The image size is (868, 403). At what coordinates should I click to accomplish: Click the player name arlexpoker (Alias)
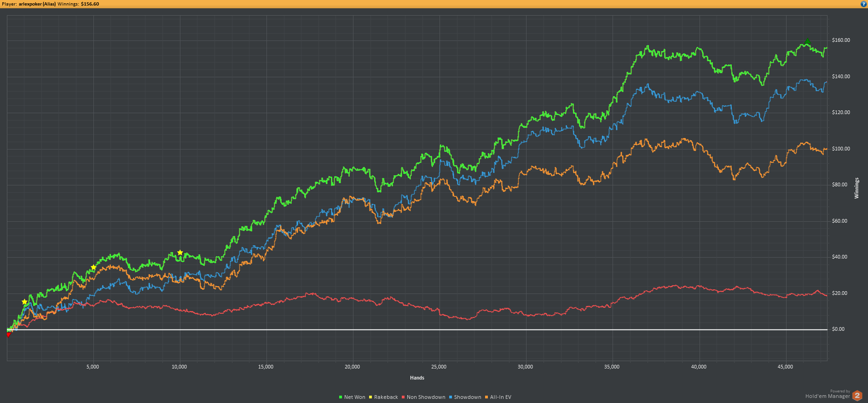(37, 4)
